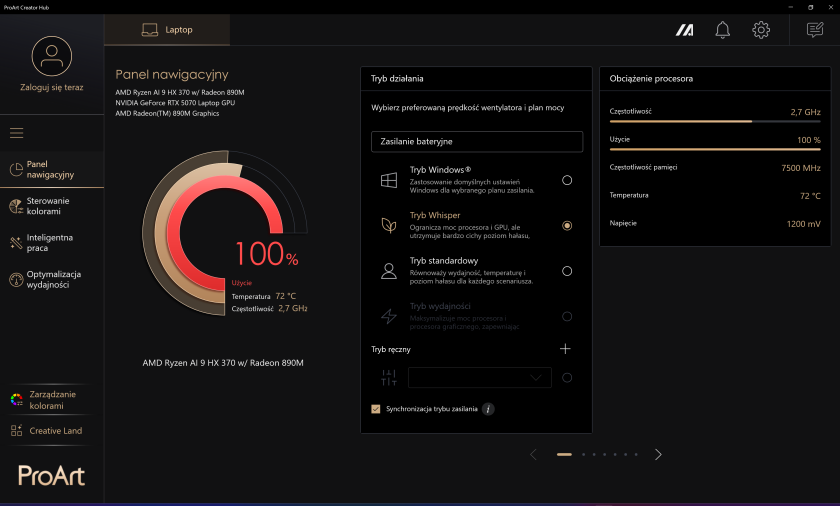
Task: Click Tryb Whisper title text
Action: [x=434, y=215]
